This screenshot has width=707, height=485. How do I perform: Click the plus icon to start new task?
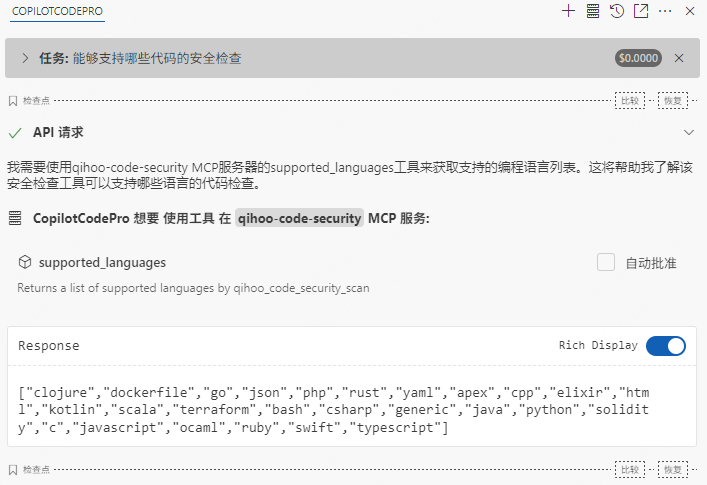568,11
